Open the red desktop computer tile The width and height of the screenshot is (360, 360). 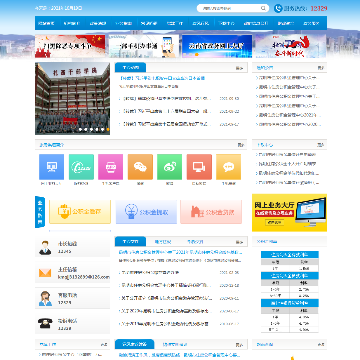tap(199, 167)
